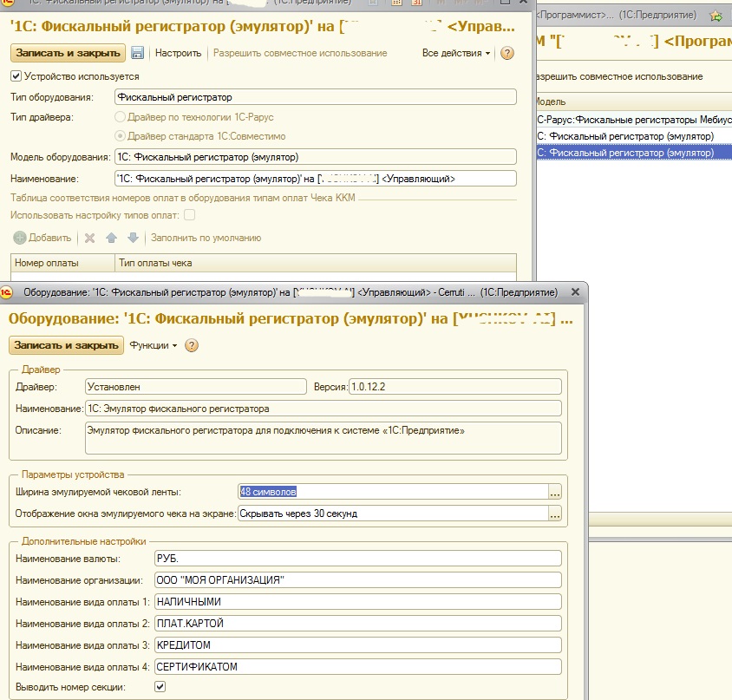This screenshot has height=700, width=732.
Task: Open selection button for Ширина чековой ленты
Action: point(555,492)
